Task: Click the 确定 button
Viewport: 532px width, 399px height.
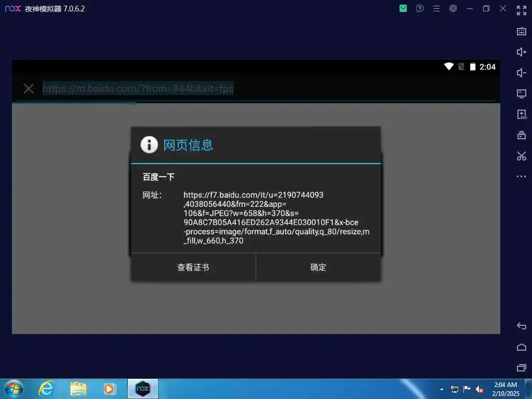Action: [x=318, y=268]
